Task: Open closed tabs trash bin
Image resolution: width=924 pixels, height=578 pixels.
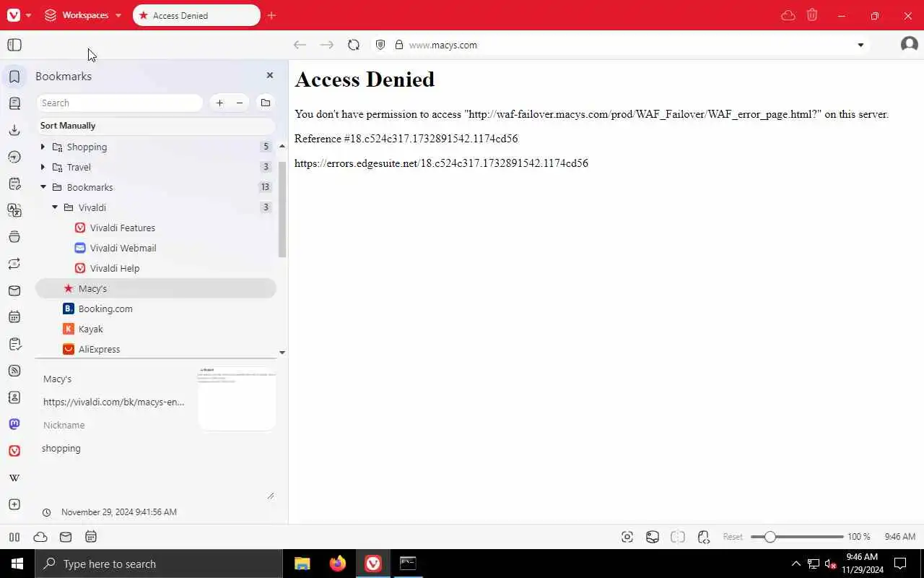Action: point(812,15)
